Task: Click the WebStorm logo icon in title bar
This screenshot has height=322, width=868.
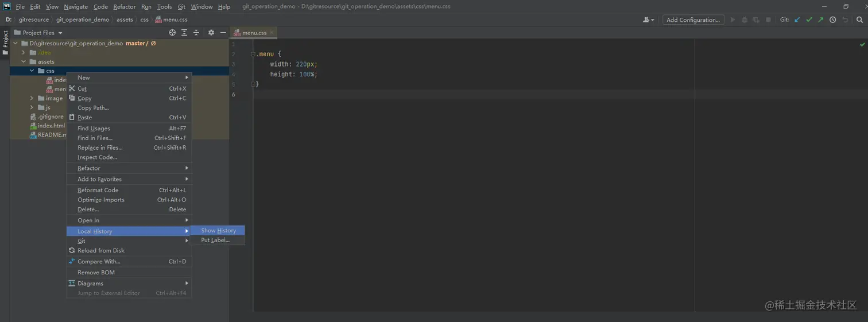Action: [7, 6]
